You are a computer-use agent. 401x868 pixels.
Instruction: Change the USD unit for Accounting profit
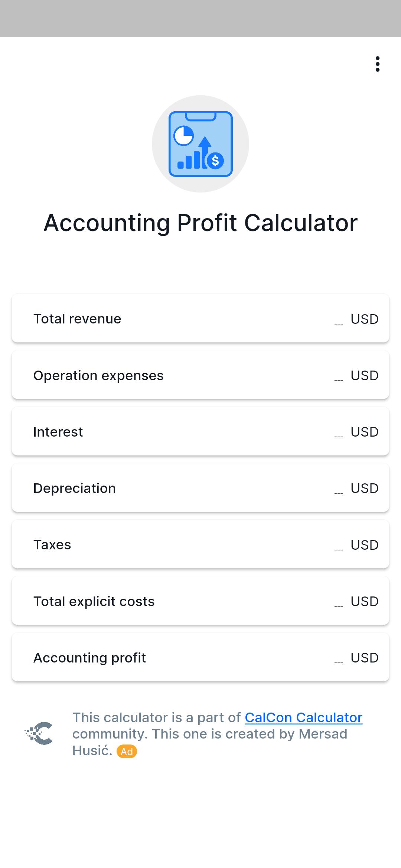364,658
